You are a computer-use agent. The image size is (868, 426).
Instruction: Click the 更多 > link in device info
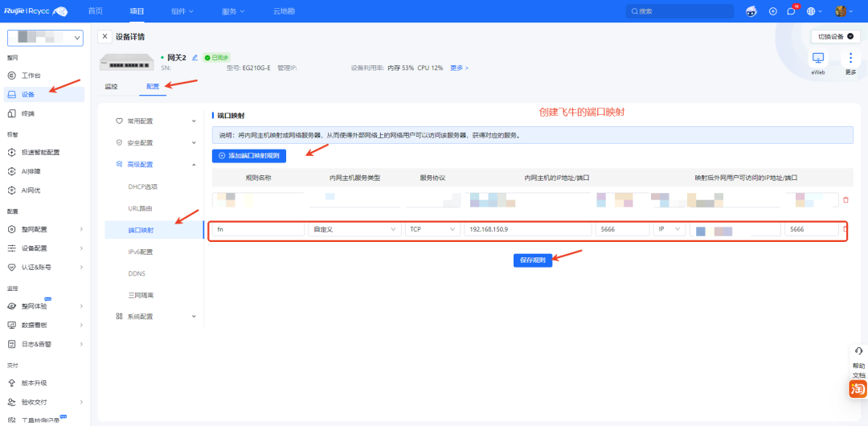click(x=459, y=68)
